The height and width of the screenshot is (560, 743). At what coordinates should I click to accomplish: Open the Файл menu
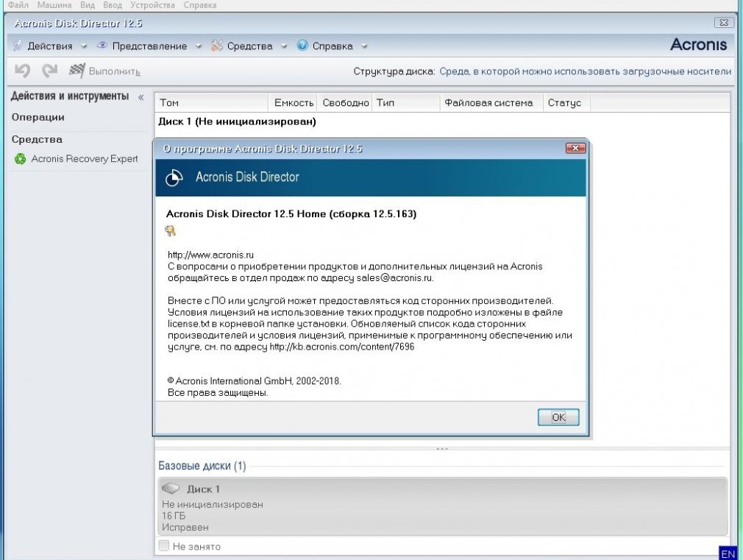click(x=18, y=5)
